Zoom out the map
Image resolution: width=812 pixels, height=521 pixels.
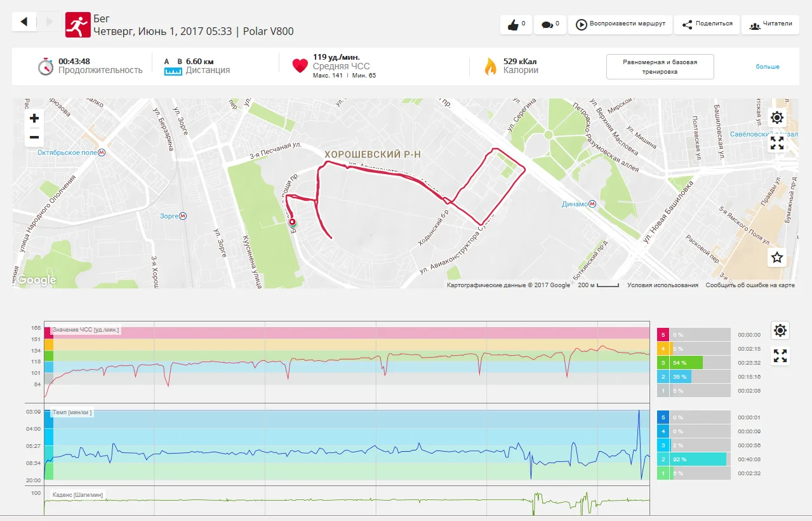point(34,137)
